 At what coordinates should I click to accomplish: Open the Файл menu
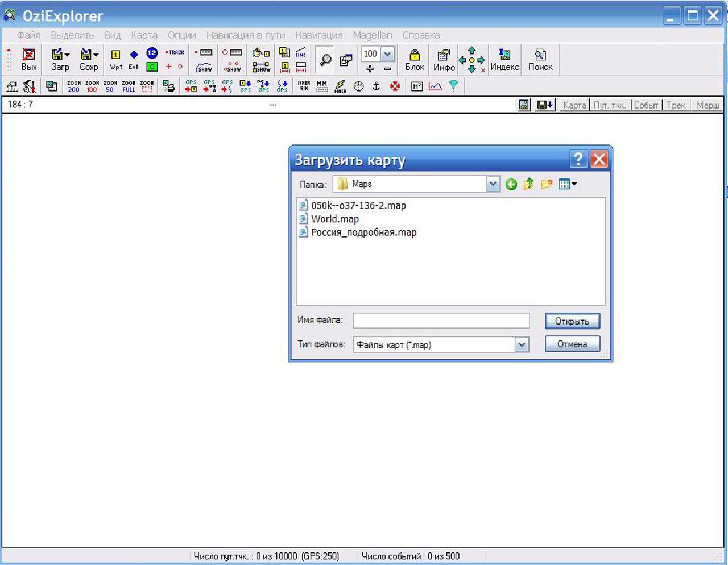coord(28,35)
